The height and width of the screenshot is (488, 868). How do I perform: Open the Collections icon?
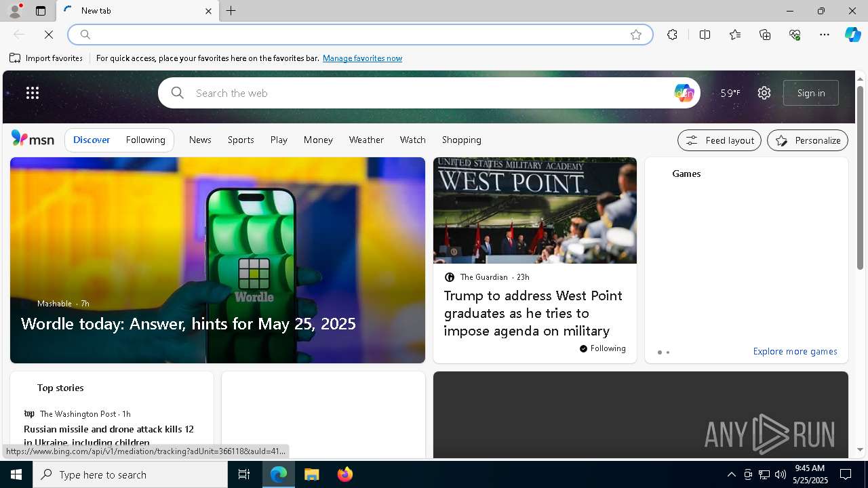[x=765, y=35]
